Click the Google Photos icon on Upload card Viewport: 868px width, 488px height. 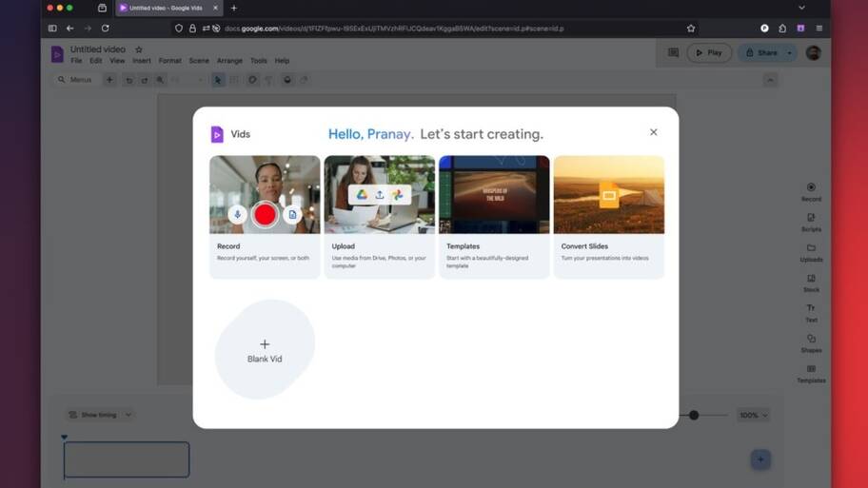pos(398,194)
